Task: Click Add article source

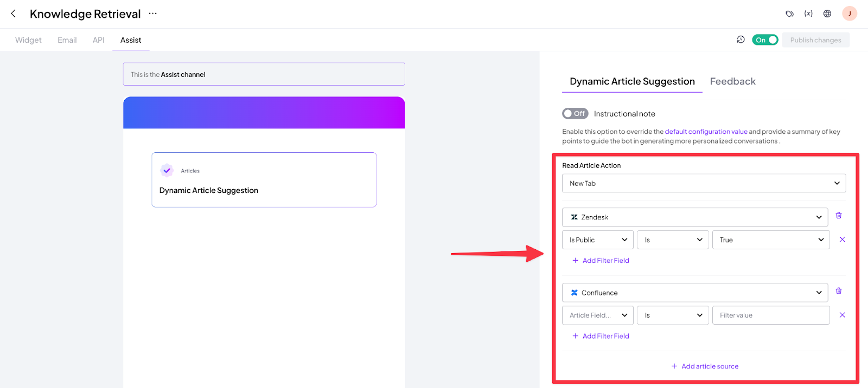Action: coord(705,366)
